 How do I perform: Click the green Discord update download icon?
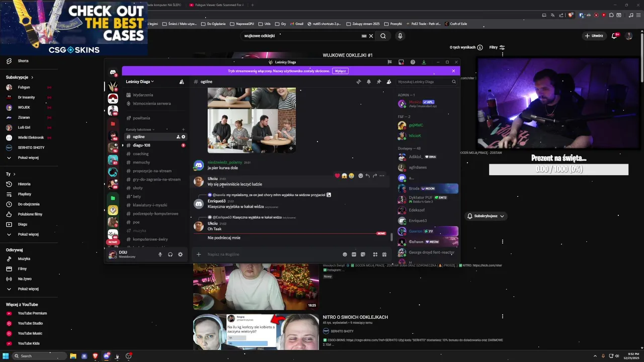point(424,62)
